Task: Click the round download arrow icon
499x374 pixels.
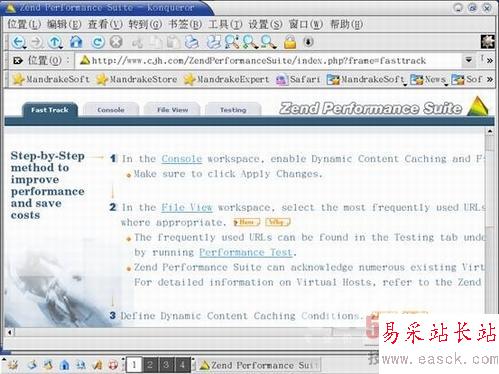Action: tap(308, 42)
